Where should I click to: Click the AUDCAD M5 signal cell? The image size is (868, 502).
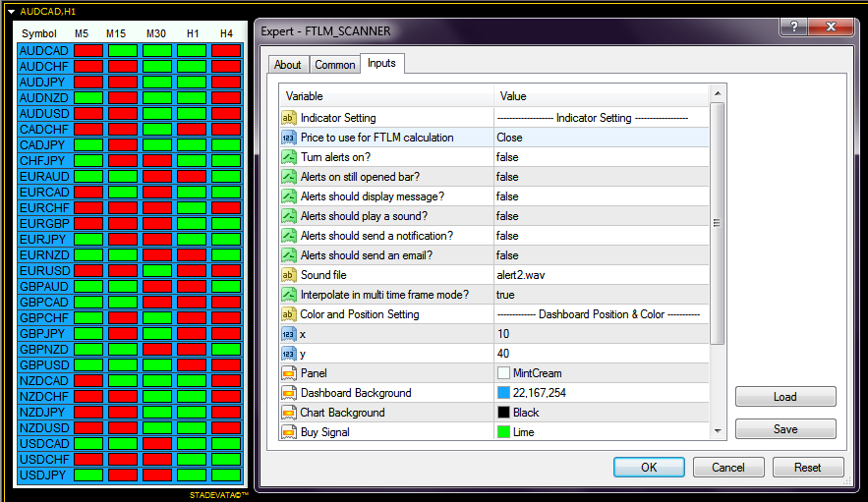click(88, 51)
